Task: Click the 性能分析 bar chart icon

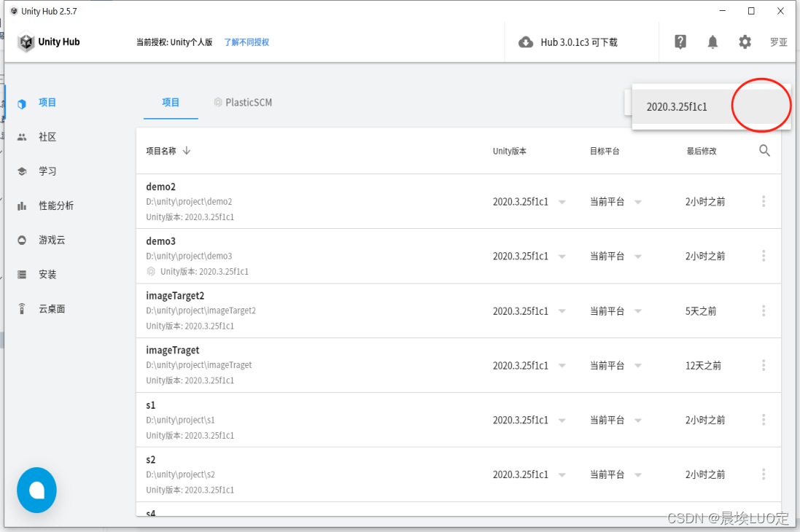Action: click(x=21, y=206)
